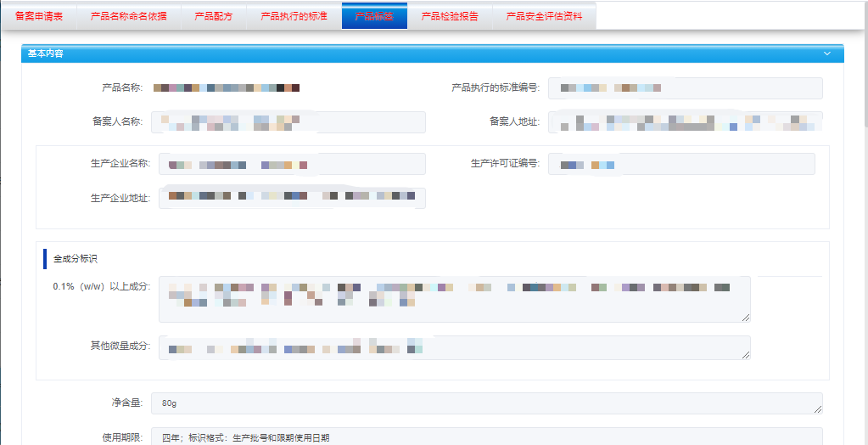This screenshot has width=868, height=445.
Task: Grab the resize handle of 0.1% 以上成分 textarea
Action: [746, 318]
